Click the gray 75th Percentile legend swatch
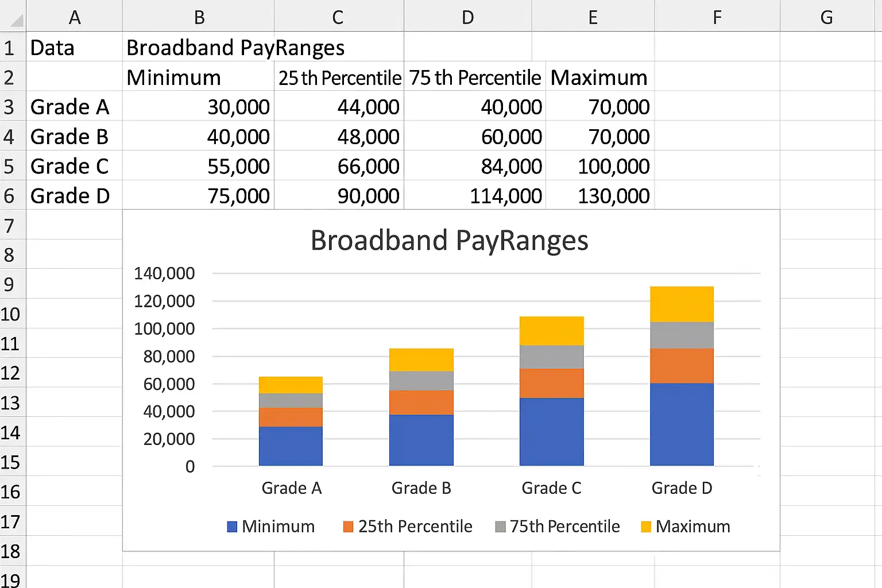This screenshot has height=588, width=882. click(500, 527)
